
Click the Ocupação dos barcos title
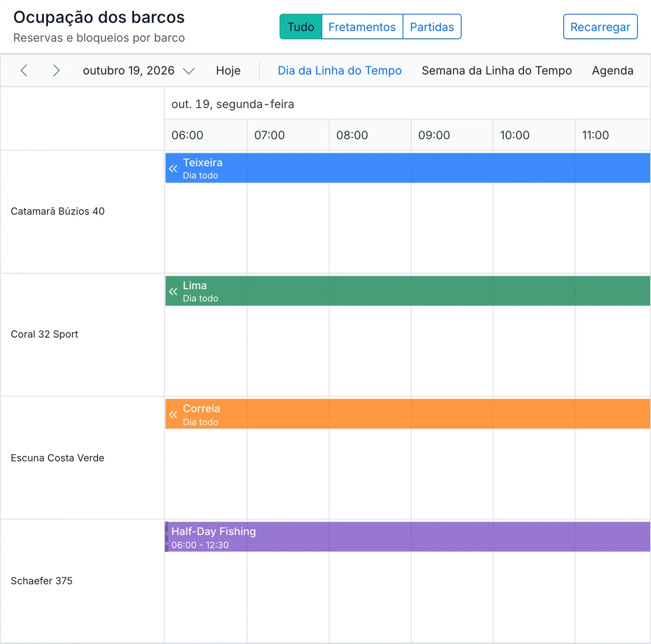[x=99, y=17]
